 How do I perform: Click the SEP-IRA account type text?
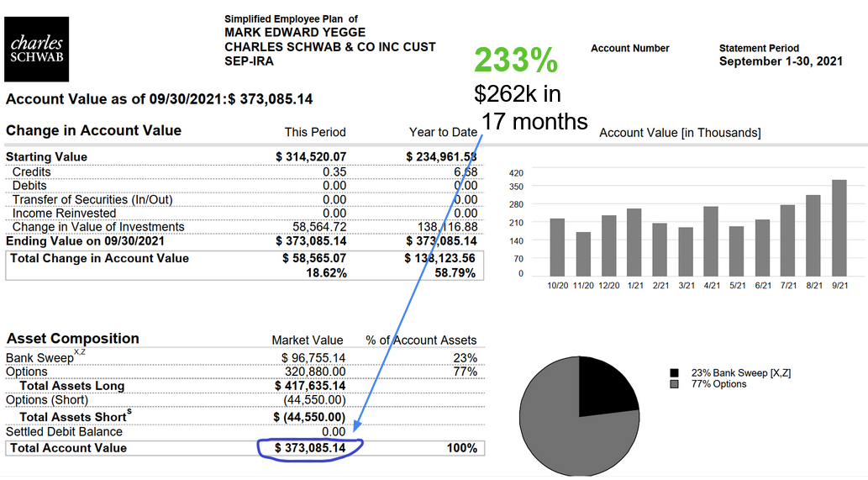249,61
